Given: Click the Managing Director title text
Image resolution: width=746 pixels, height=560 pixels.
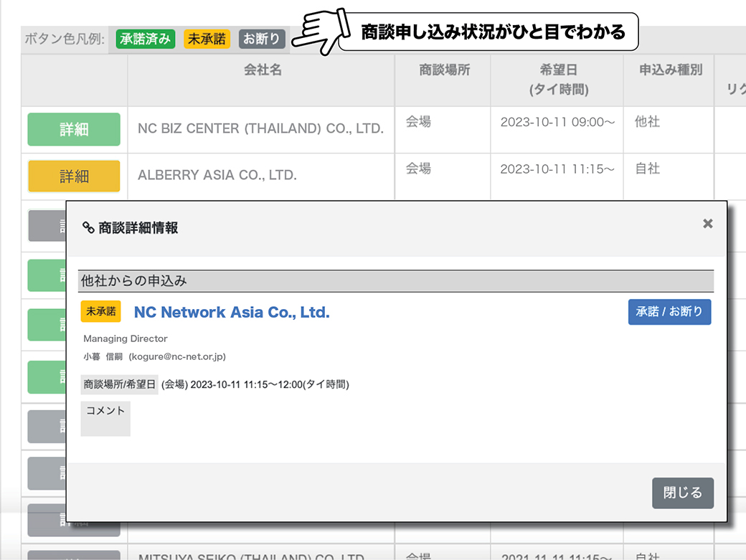Looking at the screenshot, I should (125, 338).
